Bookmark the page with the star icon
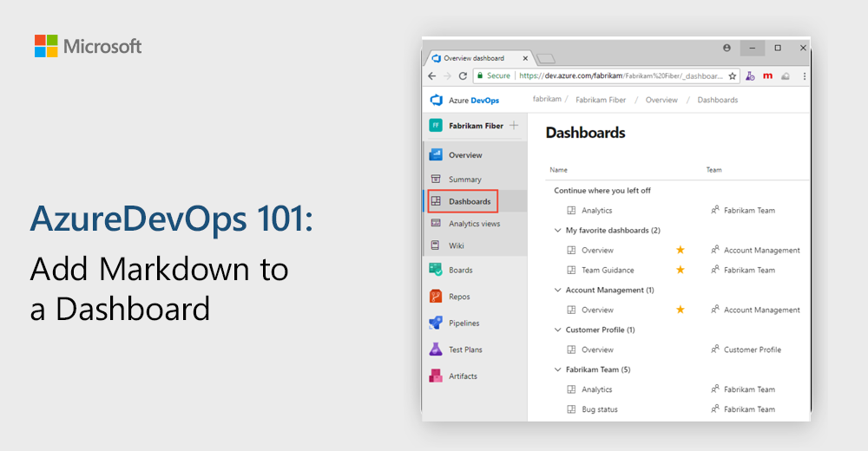The image size is (868, 451). (x=733, y=75)
